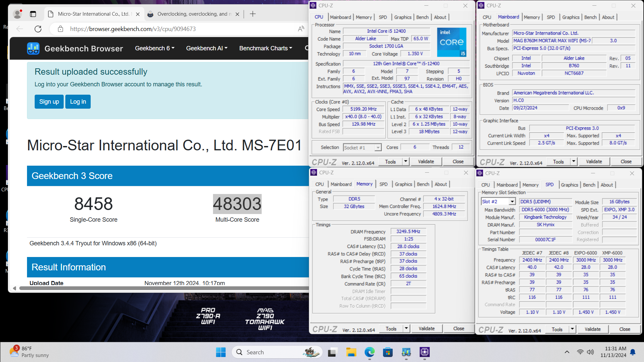Open a new browser tab
This screenshot has height=362, width=644.
[x=253, y=14]
